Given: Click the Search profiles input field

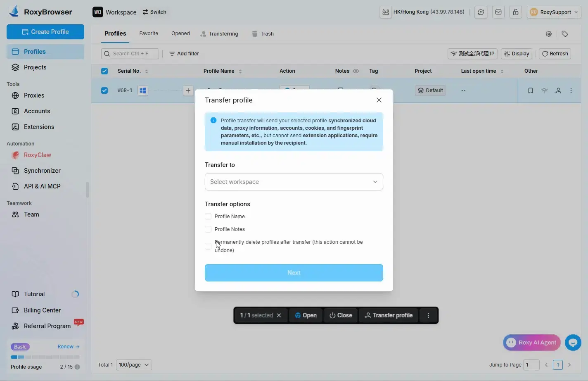Looking at the screenshot, I should pyautogui.click(x=130, y=54).
